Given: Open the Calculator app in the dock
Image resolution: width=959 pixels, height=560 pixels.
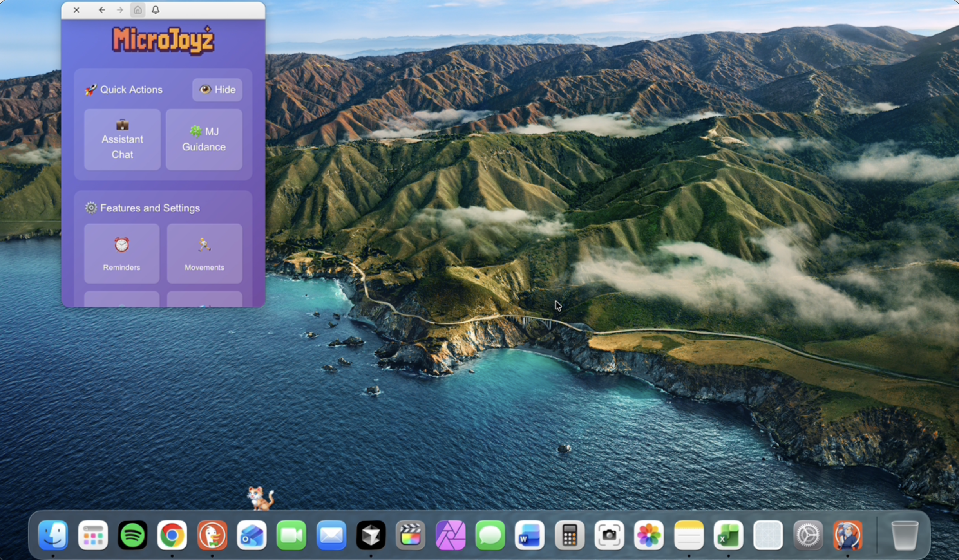Looking at the screenshot, I should pos(570,535).
